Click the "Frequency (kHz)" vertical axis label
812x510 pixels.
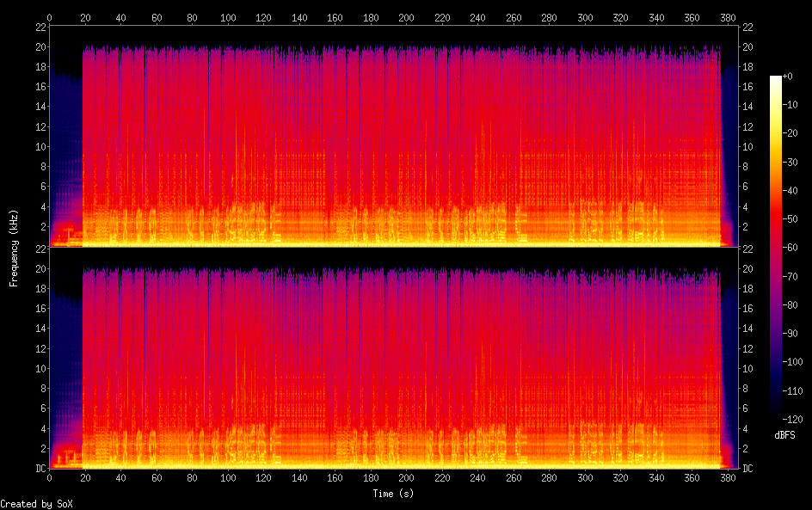(x=13, y=248)
